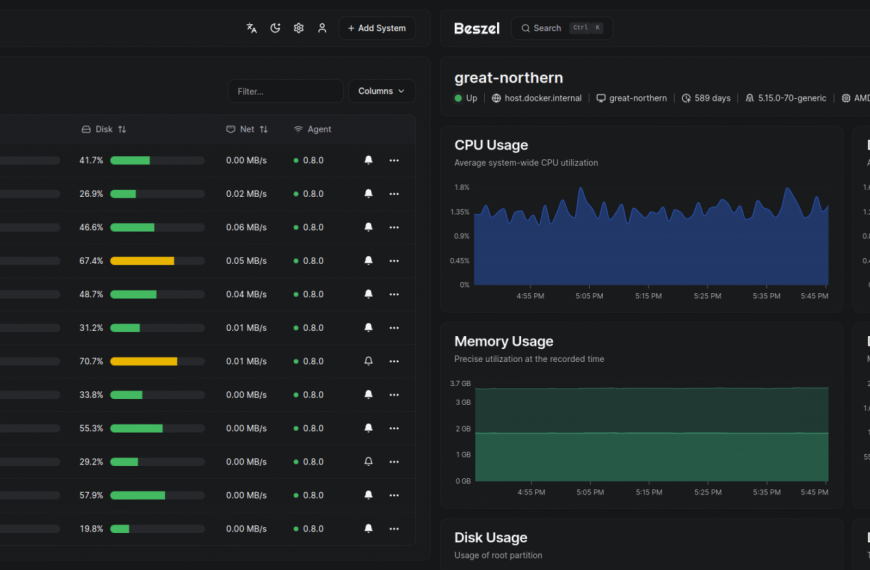The height and width of the screenshot is (570, 870).
Task: Click the 19.8% disk value
Action: [91, 528]
